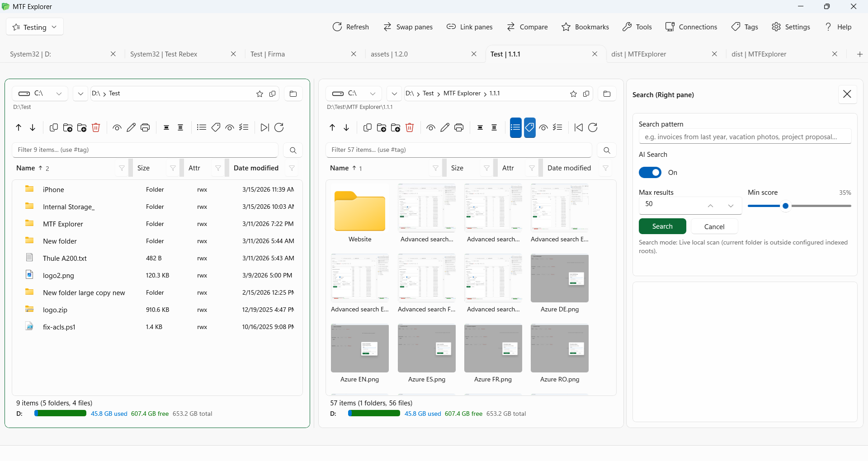868x461 pixels.
Task: Click the print icon in right pane toolbar
Action: tap(459, 127)
